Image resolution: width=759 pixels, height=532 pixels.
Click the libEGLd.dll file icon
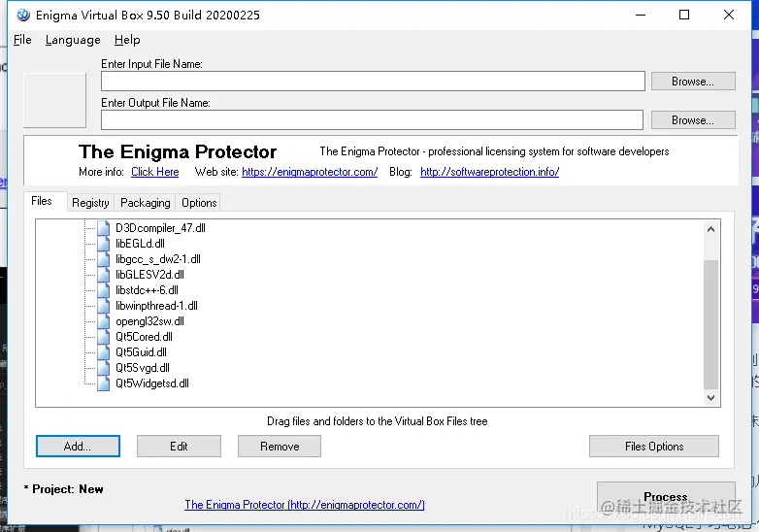(103, 244)
